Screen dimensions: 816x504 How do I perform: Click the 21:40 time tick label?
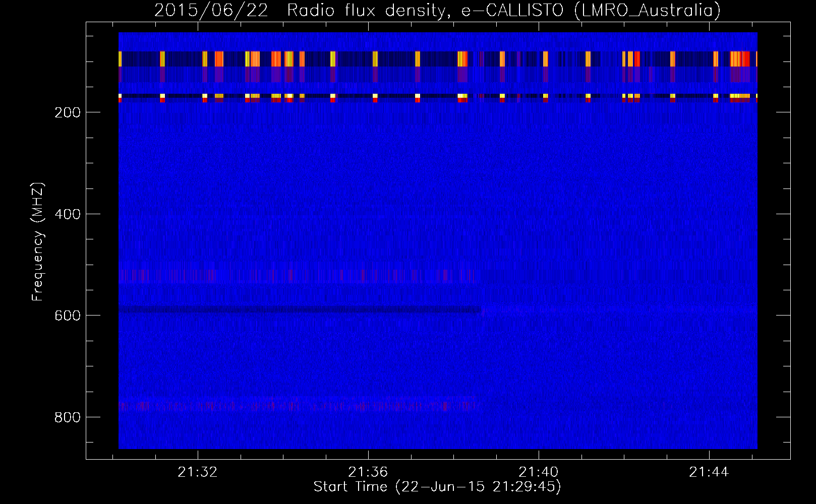[539, 472]
